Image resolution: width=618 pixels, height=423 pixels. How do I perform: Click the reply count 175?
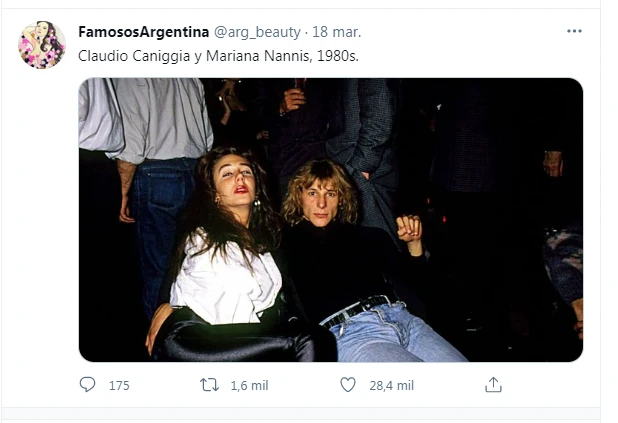(119, 386)
